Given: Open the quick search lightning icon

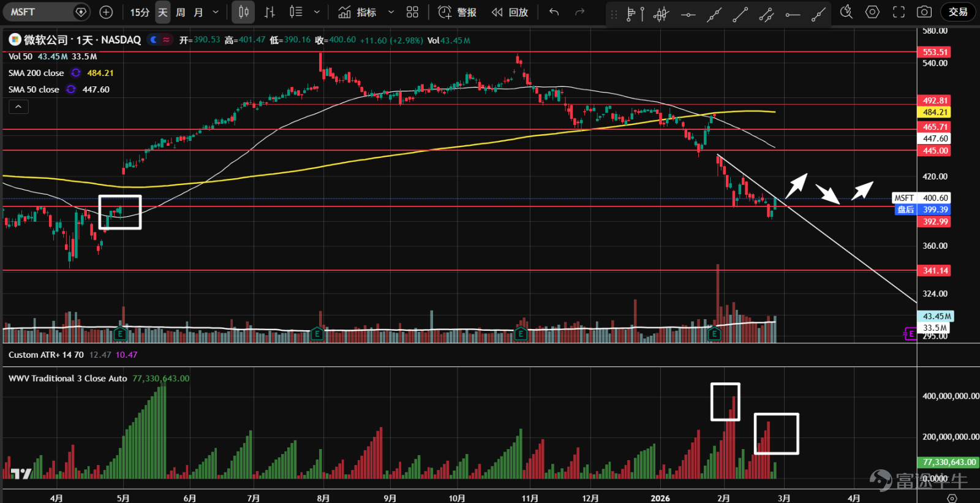Looking at the screenshot, I should pos(846,12).
